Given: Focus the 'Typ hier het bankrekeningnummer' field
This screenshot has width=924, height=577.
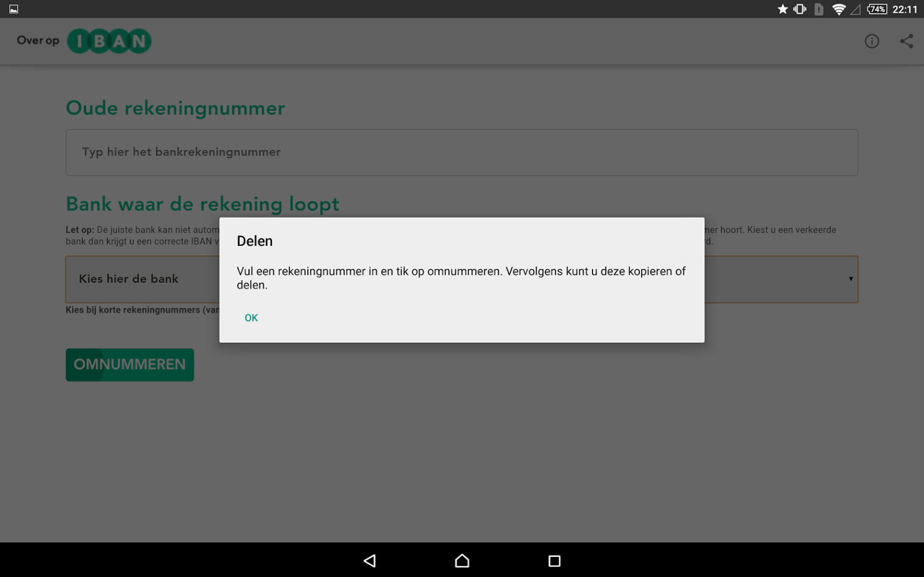Looking at the screenshot, I should (461, 152).
